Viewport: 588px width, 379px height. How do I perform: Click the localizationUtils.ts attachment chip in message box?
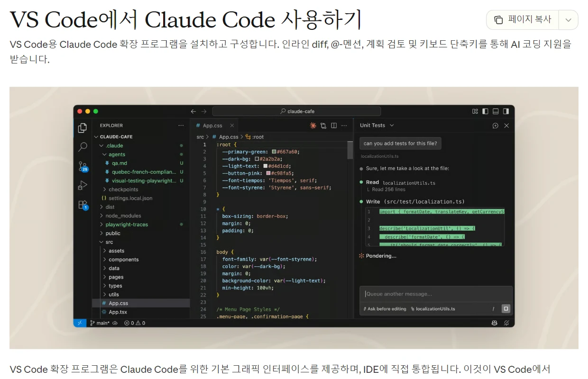pos(433,309)
